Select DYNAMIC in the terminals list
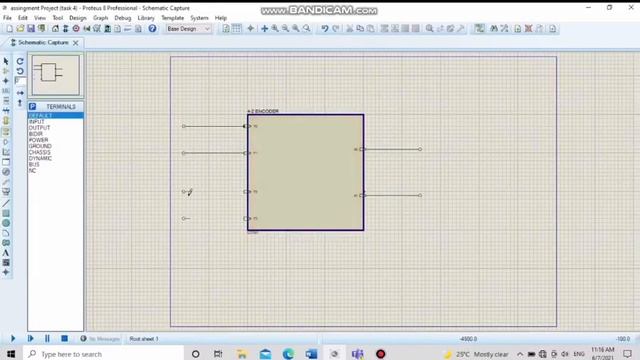This screenshot has height=360, width=640. point(40,158)
